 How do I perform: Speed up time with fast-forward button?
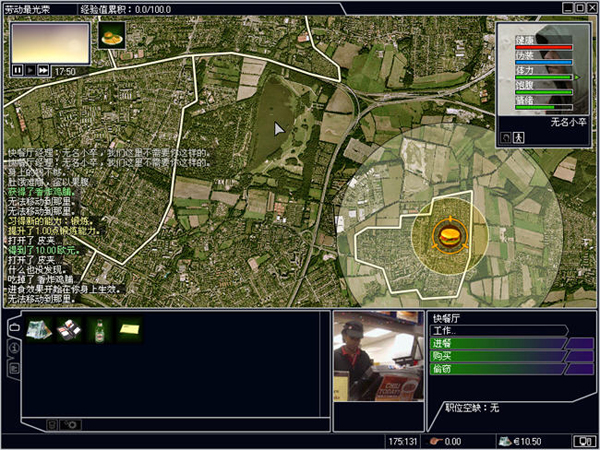(44, 70)
